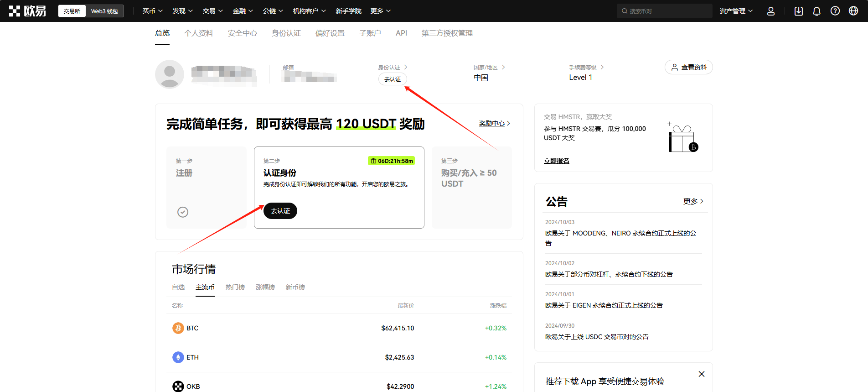Expand the 买币 dropdown menu
Viewport: 868px width, 392px height.
click(152, 11)
